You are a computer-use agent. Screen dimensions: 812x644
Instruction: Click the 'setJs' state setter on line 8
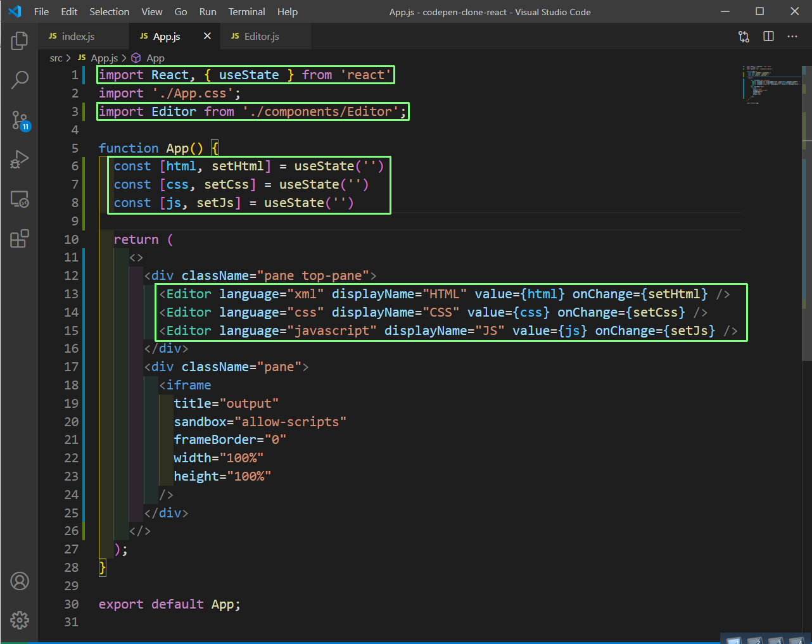click(x=215, y=203)
